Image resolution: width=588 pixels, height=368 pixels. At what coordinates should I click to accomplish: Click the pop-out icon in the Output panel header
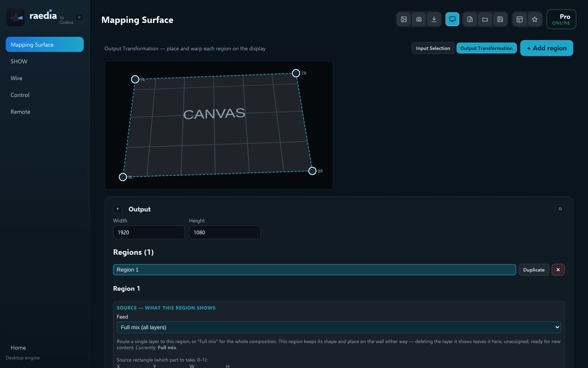click(x=560, y=209)
